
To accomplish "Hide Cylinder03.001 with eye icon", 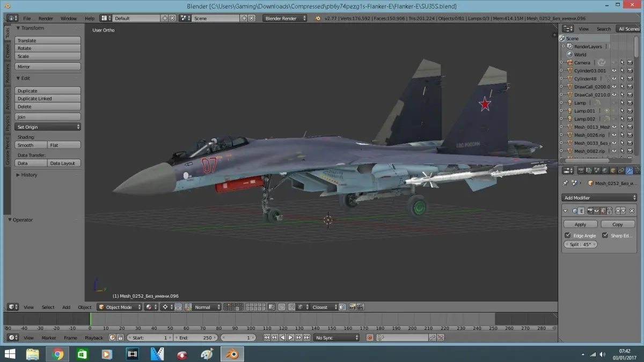I will 614,71.
